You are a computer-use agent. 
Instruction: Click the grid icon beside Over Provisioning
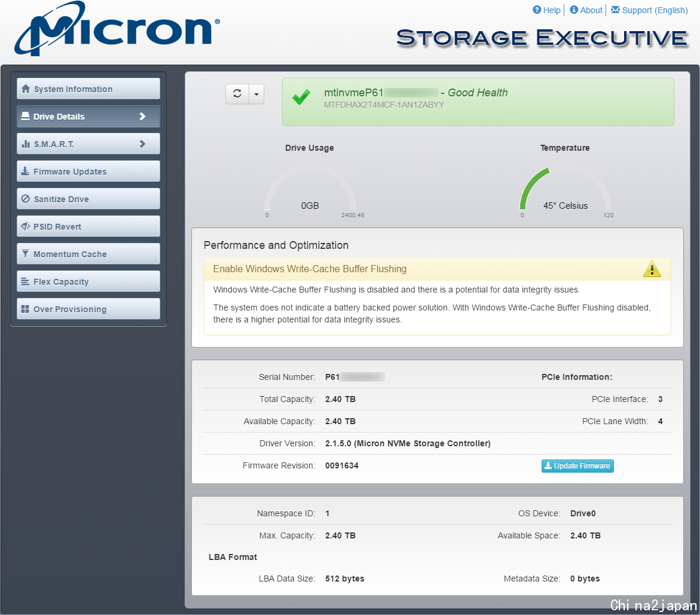coord(26,309)
